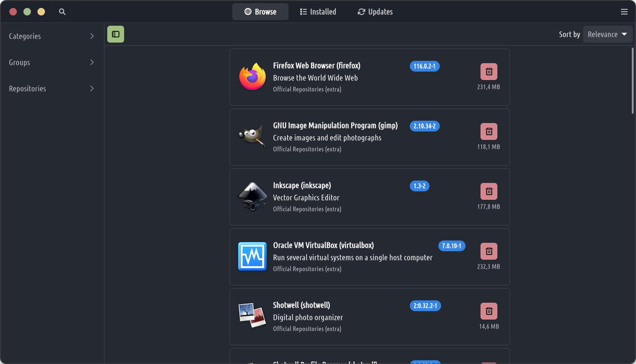Click VirtualBox remove trash icon
This screenshot has height=364, width=636.
(488, 251)
